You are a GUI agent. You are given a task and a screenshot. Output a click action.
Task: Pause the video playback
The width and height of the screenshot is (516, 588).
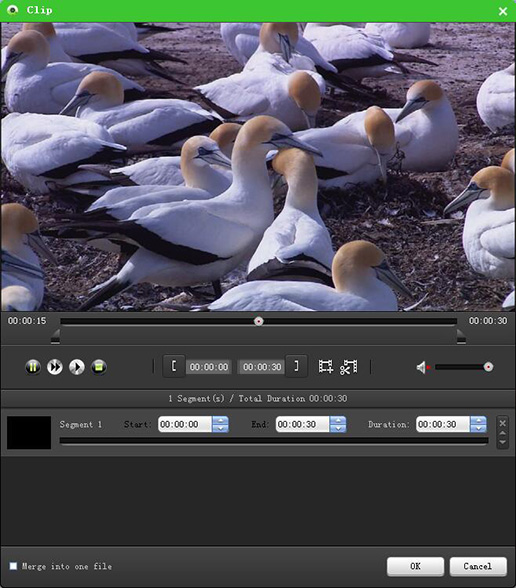pos(33,367)
